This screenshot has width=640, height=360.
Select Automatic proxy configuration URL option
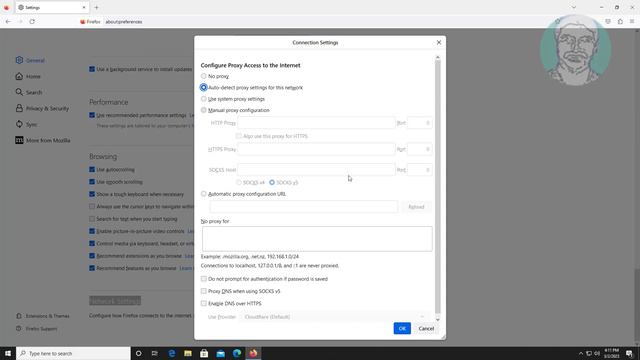[x=203, y=194]
